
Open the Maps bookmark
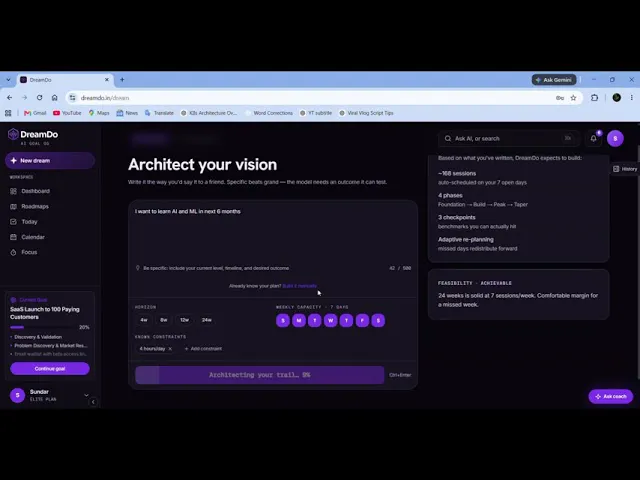point(99,113)
